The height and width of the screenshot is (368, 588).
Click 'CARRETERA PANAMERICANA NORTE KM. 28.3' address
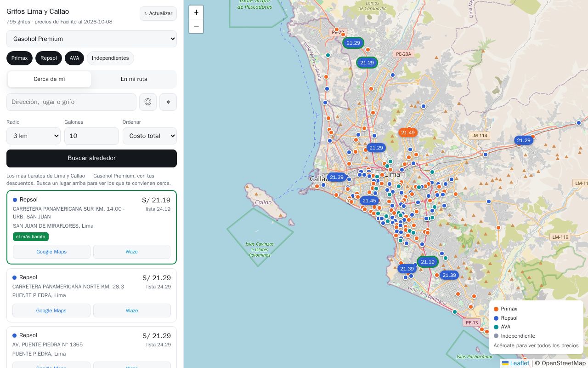point(68,287)
